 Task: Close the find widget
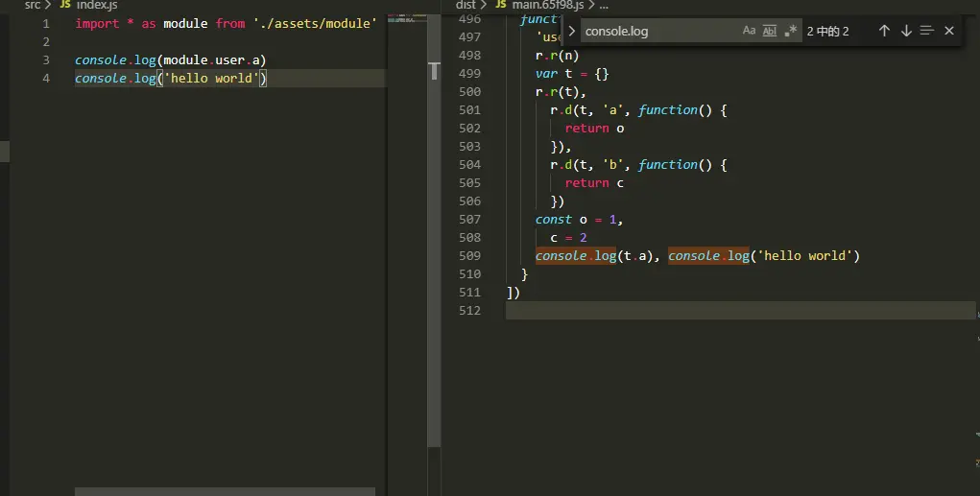click(948, 31)
